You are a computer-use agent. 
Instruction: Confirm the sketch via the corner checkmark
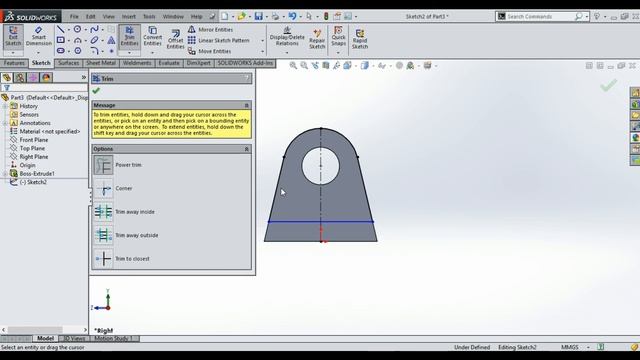pos(608,85)
